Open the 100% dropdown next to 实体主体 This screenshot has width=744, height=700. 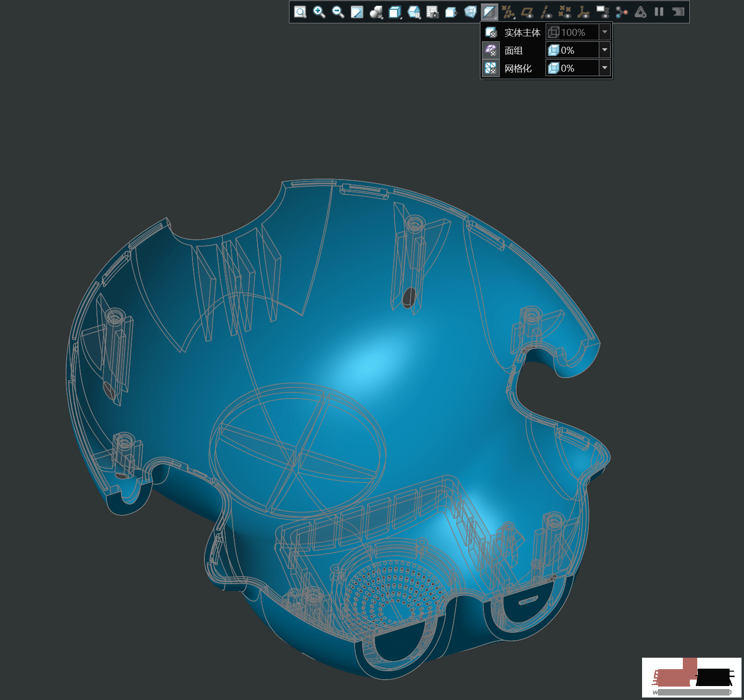click(x=605, y=32)
